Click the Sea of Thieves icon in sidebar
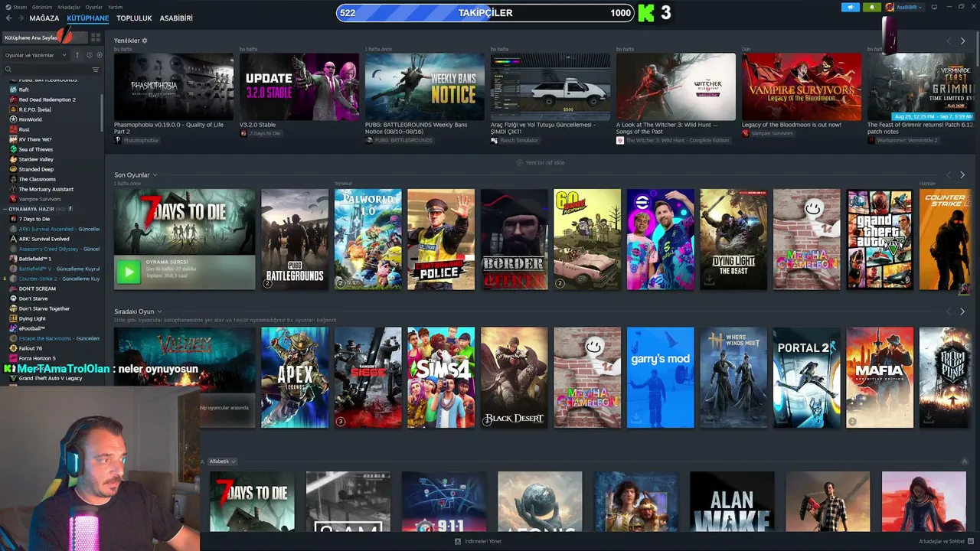Image resolution: width=980 pixels, height=551 pixels. 13,149
